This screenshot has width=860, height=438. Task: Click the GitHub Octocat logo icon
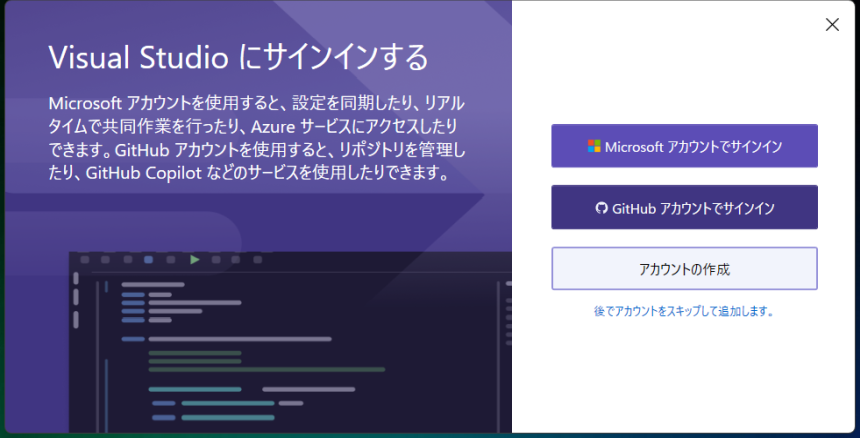coord(601,208)
